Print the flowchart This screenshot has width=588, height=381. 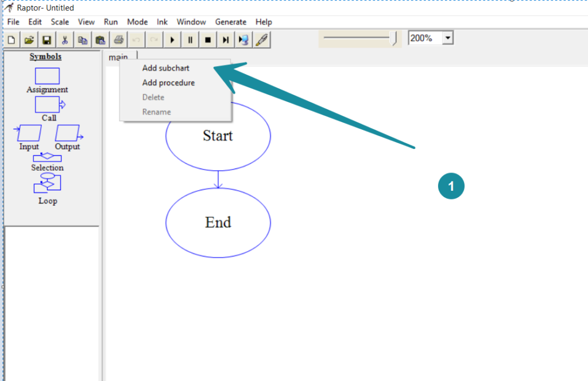point(119,39)
